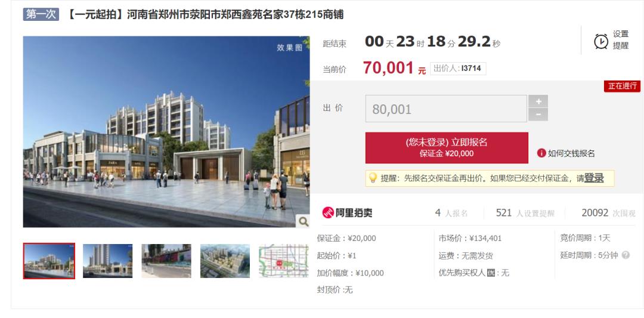The width and height of the screenshot is (644, 318).
Task: Select the fourth thumbnail aerial view
Action: 225,261
